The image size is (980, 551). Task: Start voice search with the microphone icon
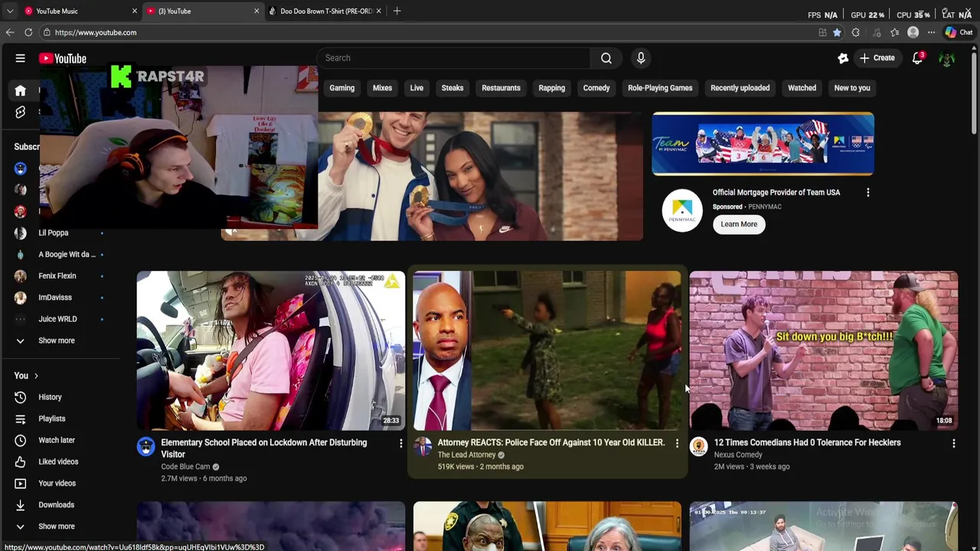click(641, 58)
